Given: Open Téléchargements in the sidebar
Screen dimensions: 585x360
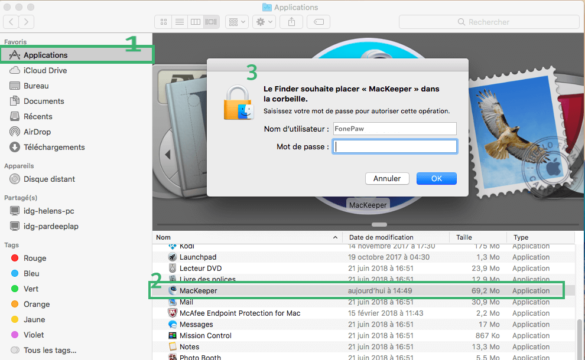Looking at the screenshot, I should pyautogui.click(x=54, y=147).
